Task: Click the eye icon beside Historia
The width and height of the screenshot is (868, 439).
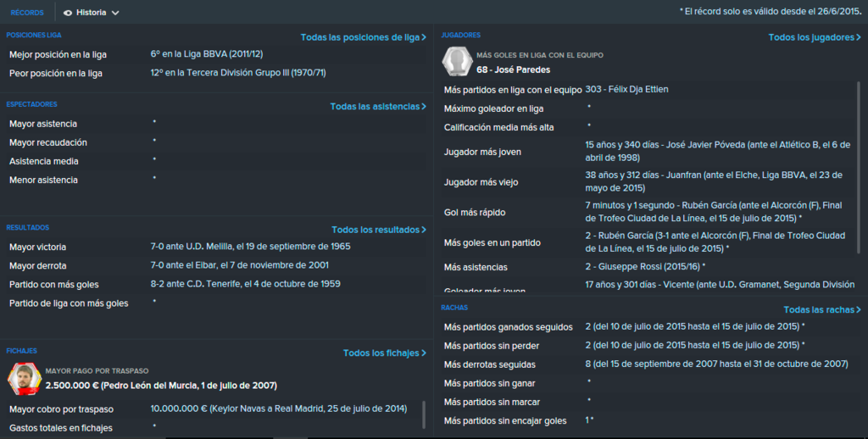Action: click(x=68, y=13)
